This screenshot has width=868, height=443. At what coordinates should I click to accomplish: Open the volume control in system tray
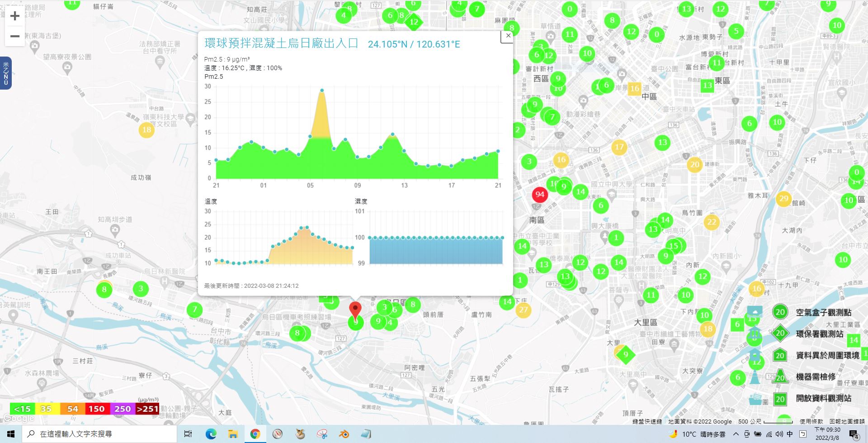[779, 434]
